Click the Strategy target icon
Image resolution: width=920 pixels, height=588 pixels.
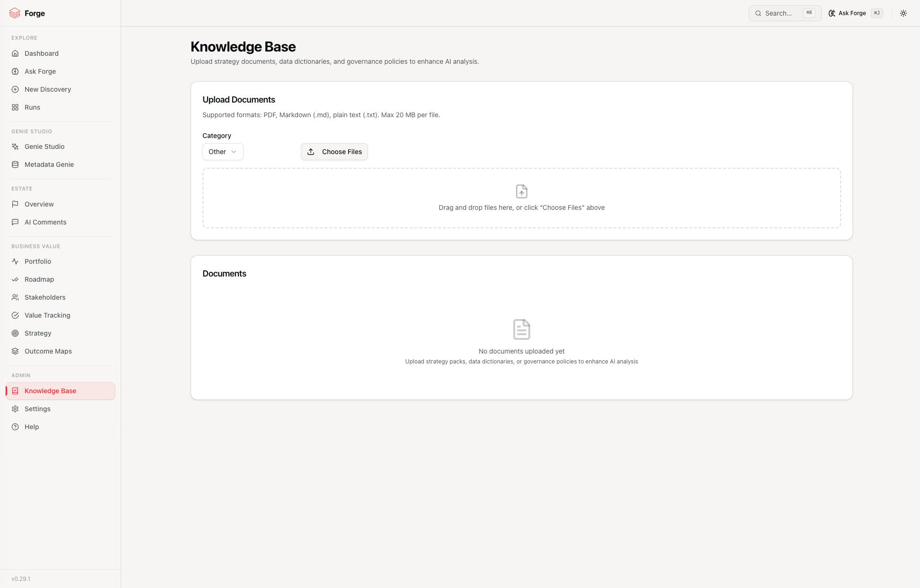click(15, 333)
